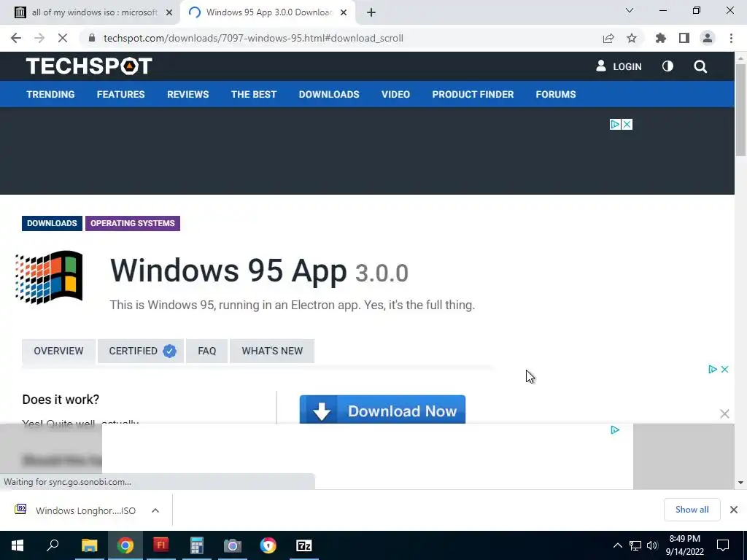Viewport: 747px width, 560px height.
Task: Open the TechSpot LOGIN link
Action: [619, 66]
